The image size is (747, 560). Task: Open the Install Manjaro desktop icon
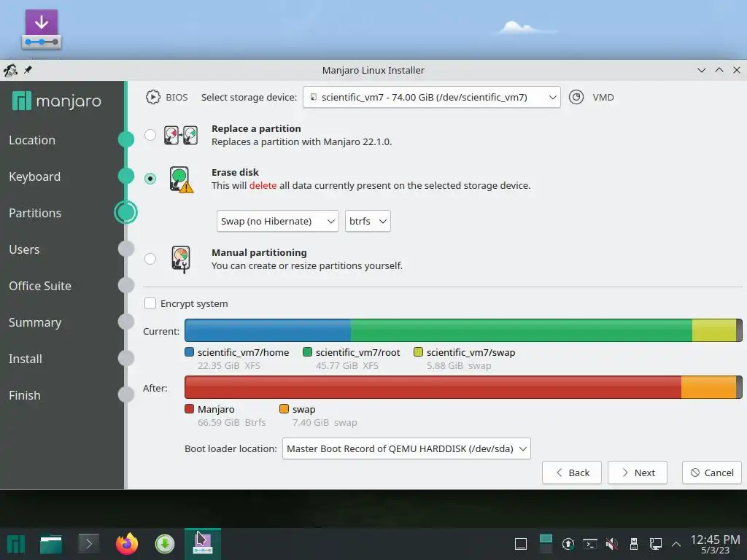42,29
